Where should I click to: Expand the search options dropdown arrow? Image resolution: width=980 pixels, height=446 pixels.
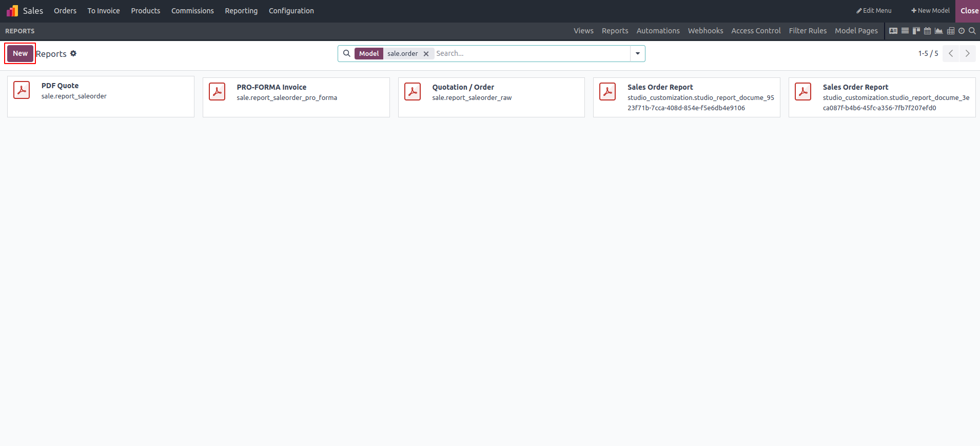click(638, 53)
